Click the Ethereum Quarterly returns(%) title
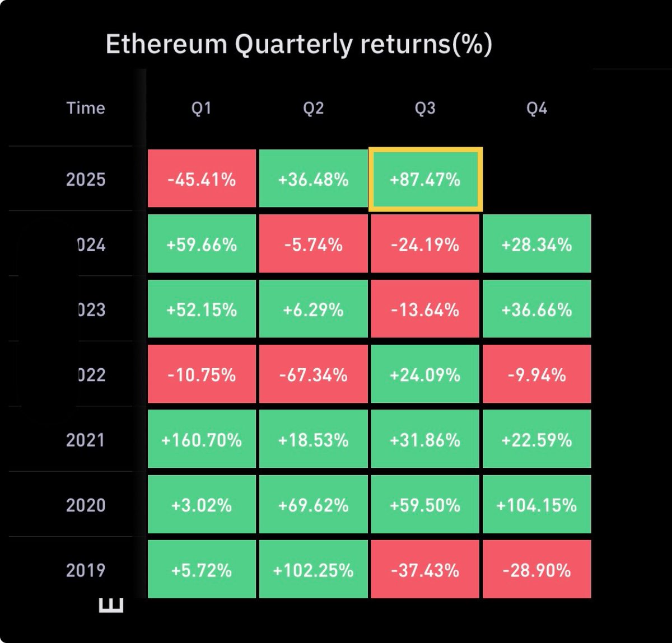The width and height of the screenshot is (672, 643). coord(299,44)
